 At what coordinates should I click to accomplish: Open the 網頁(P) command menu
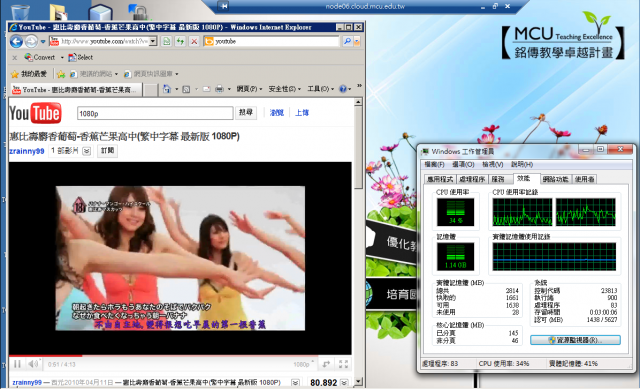[249, 89]
